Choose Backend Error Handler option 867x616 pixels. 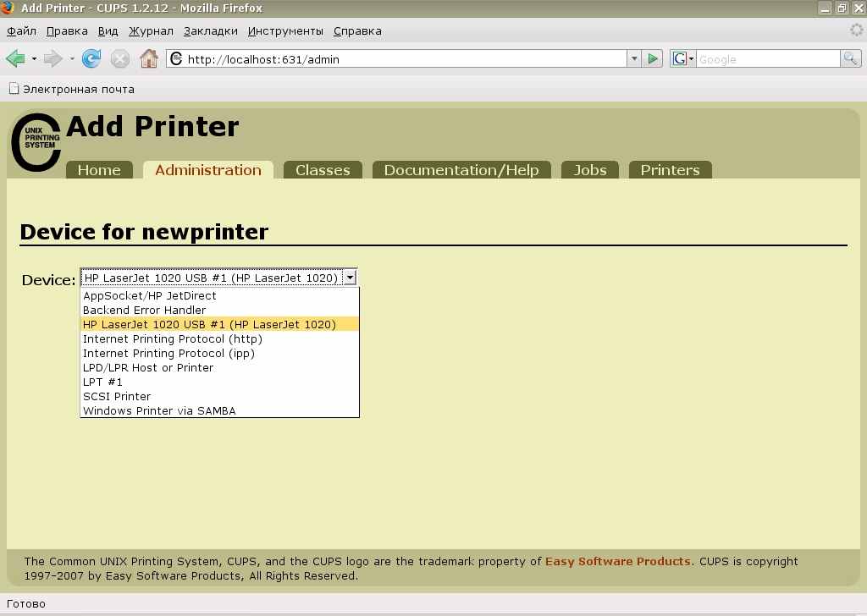[x=219, y=310]
